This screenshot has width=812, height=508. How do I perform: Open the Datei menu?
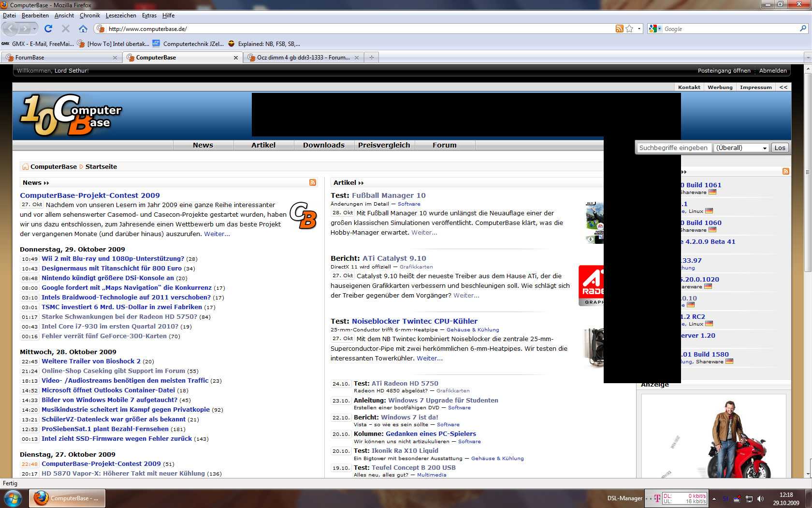point(9,15)
